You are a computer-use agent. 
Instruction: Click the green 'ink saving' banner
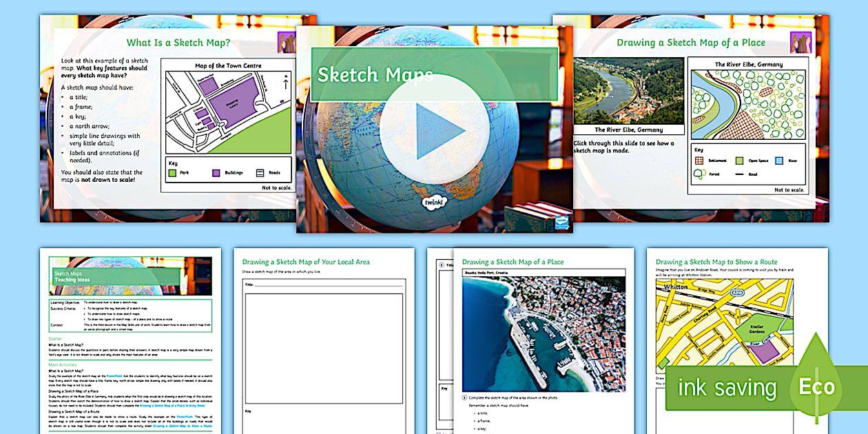727,387
